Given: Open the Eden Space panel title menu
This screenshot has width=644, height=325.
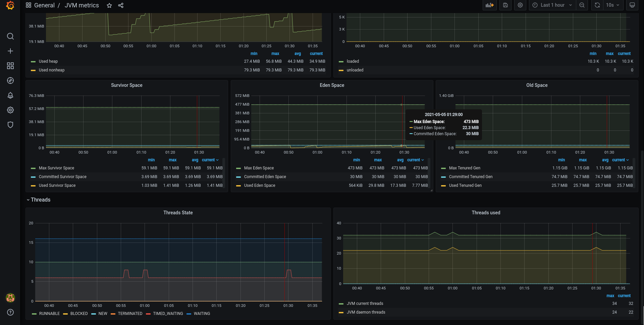Looking at the screenshot, I should click(332, 85).
